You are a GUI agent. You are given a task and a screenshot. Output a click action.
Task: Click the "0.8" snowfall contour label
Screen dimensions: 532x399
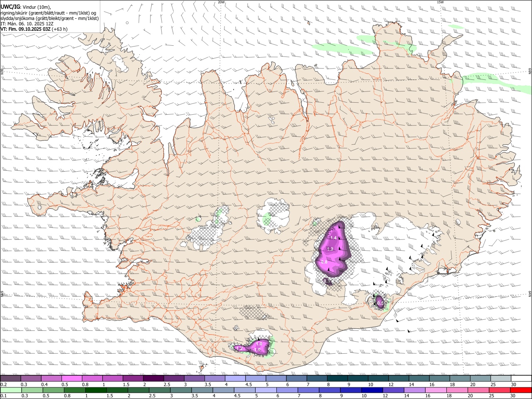coord(325,262)
